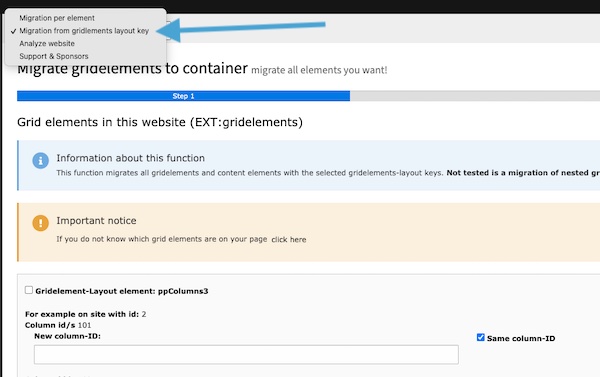
Task: Select 'Migration per element' menu option
Action: tap(57, 18)
